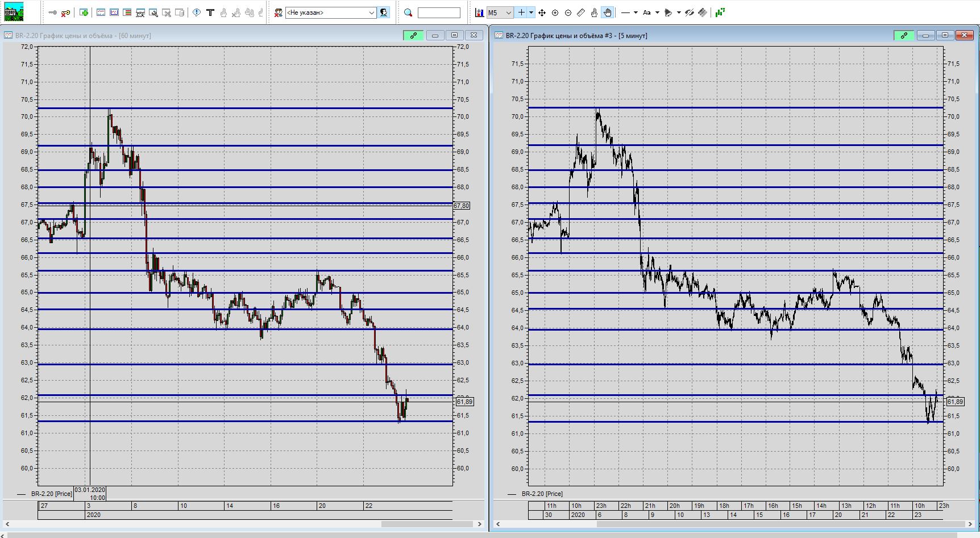This screenshot has height=538, width=980.
Task: Click the green candlestick bars icon
Action: [720, 12]
